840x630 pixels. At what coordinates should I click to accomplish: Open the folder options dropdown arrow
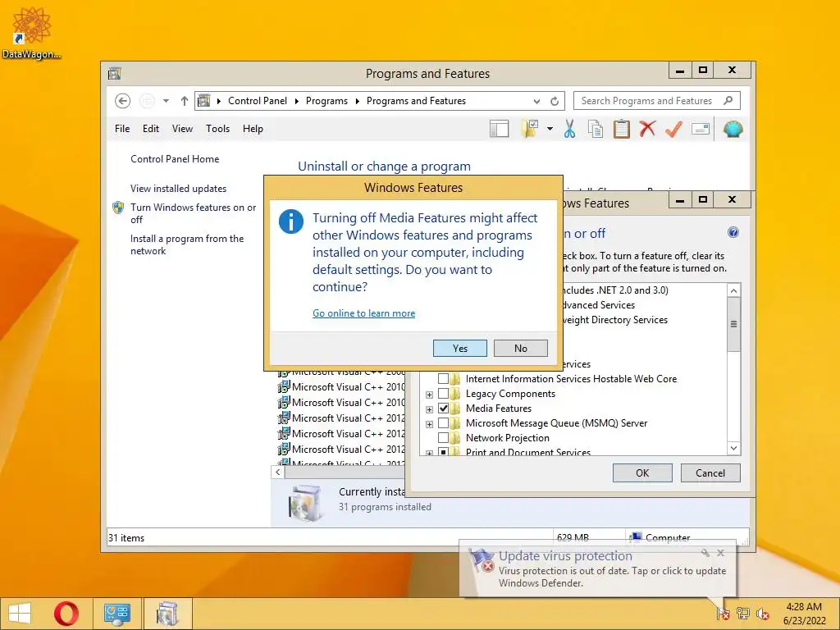click(550, 129)
